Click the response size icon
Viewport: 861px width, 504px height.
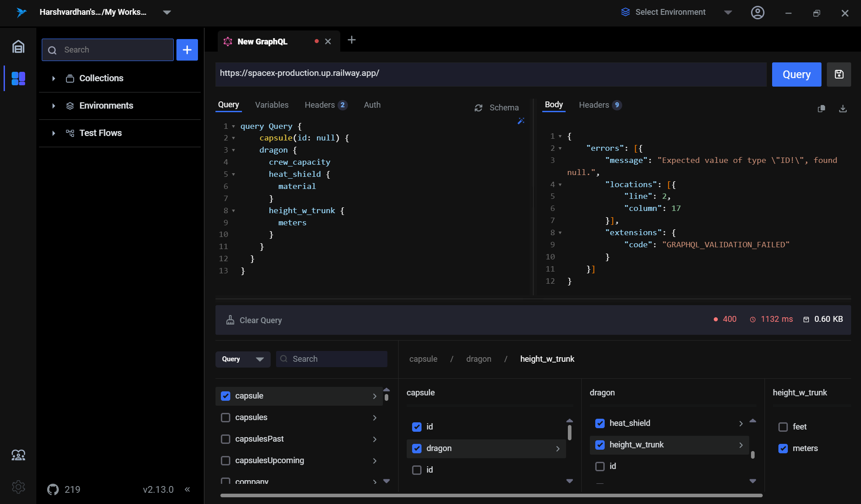(x=806, y=320)
